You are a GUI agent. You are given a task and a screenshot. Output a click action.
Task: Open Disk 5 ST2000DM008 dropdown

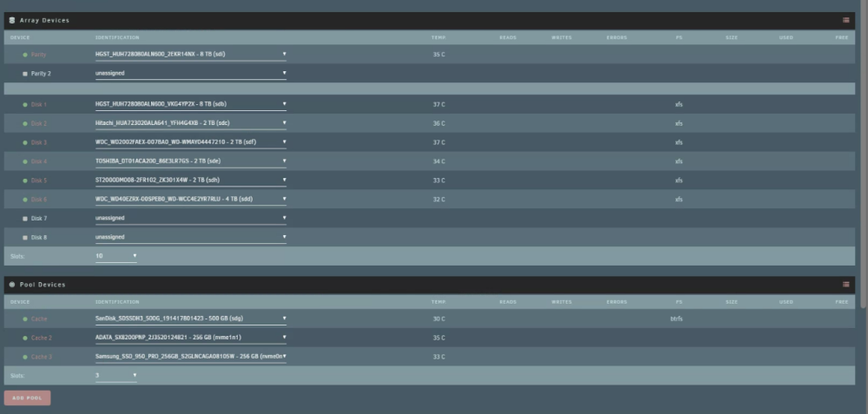point(191,180)
